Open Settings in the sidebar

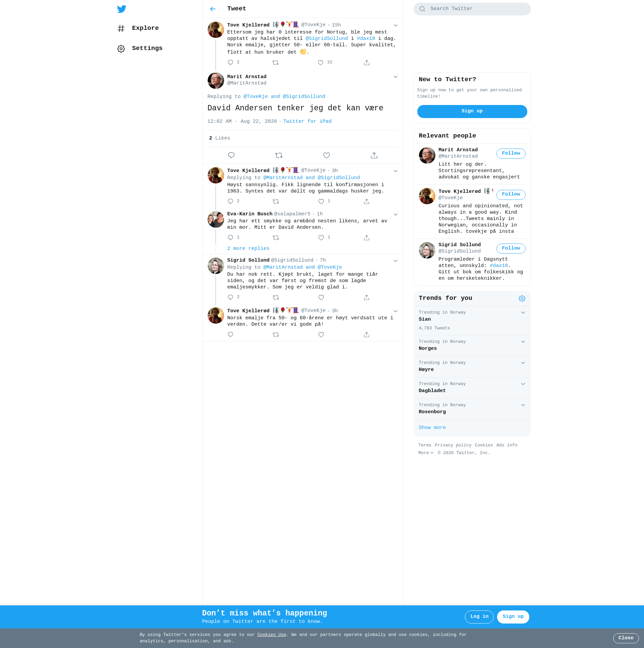[x=147, y=48]
